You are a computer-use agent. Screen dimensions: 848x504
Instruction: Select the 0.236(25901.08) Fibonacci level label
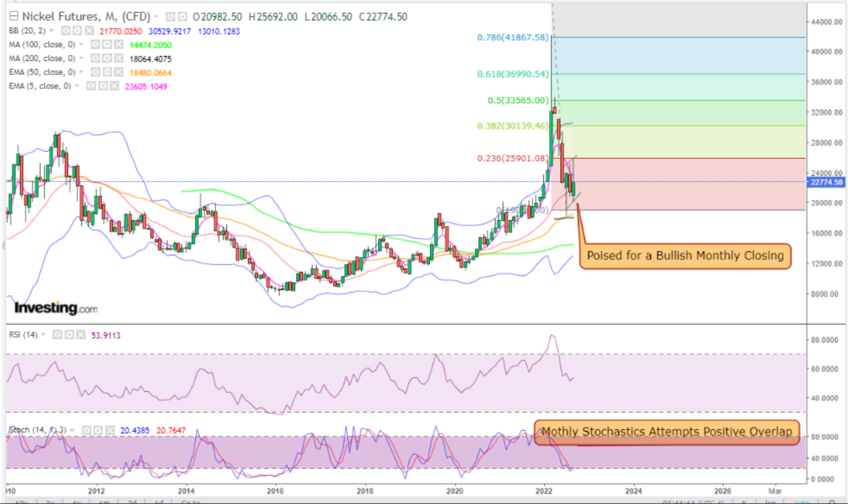pos(513,158)
